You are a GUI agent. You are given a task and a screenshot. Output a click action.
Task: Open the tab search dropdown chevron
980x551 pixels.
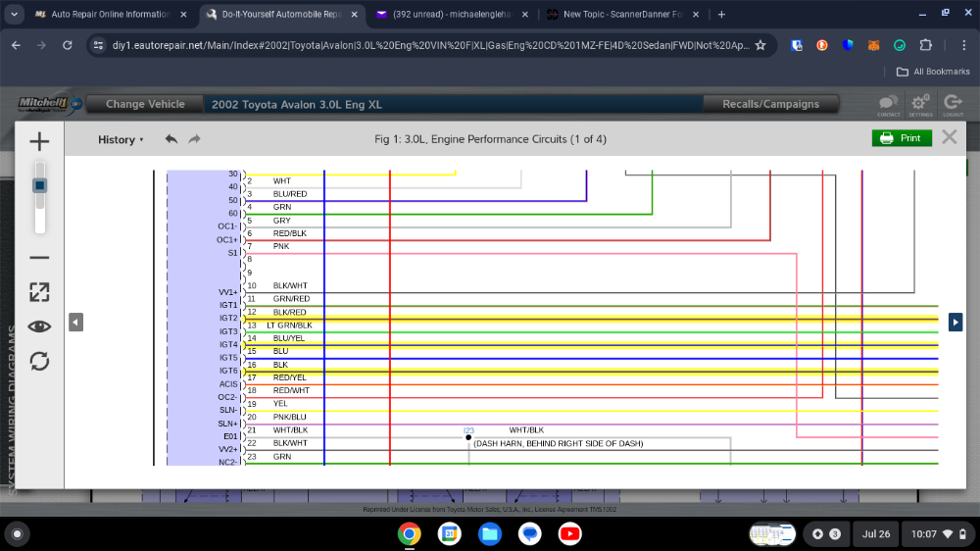tap(14, 14)
